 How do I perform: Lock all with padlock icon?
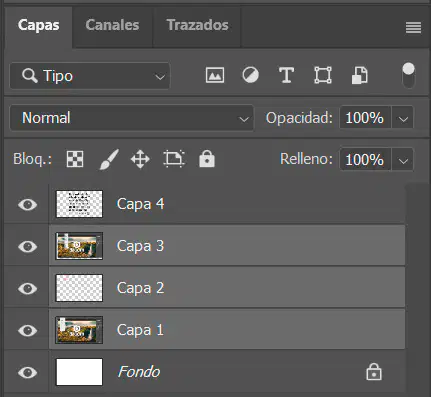coord(207,159)
